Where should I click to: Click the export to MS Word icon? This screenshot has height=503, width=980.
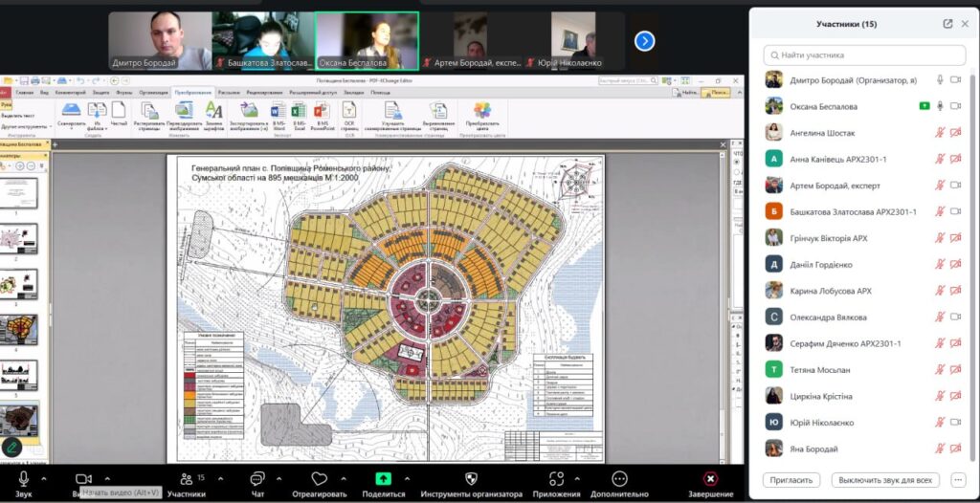point(278,112)
